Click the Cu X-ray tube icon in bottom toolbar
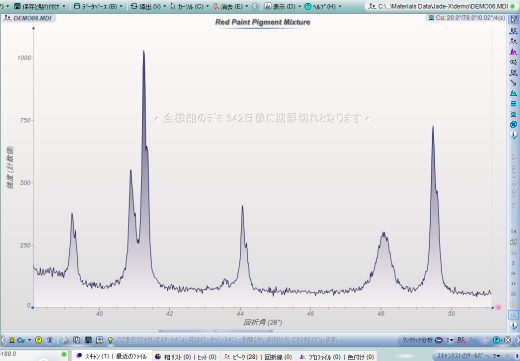 (x=12, y=340)
